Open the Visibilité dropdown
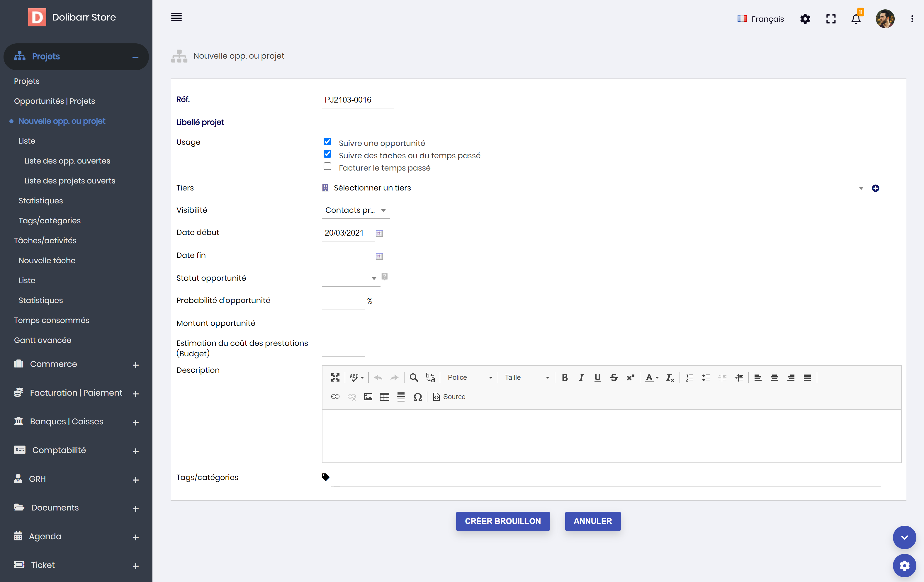 pyautogui.click(x=355, y=210)
